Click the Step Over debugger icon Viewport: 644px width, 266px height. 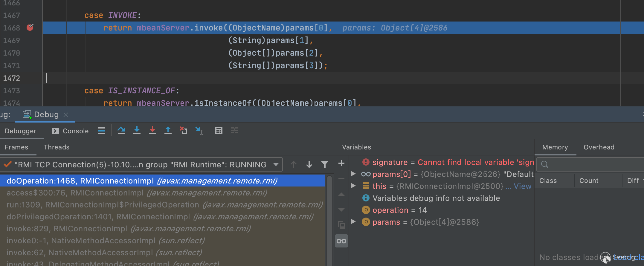click(x=121, y=131)
